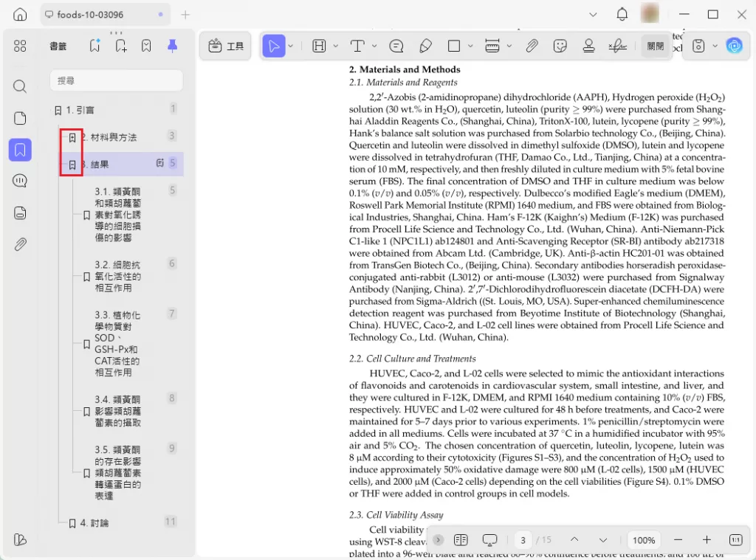The width and height of the screenshot is (756, 560).
Task: Open the comment bubble tool
Action: coord(395,46)
